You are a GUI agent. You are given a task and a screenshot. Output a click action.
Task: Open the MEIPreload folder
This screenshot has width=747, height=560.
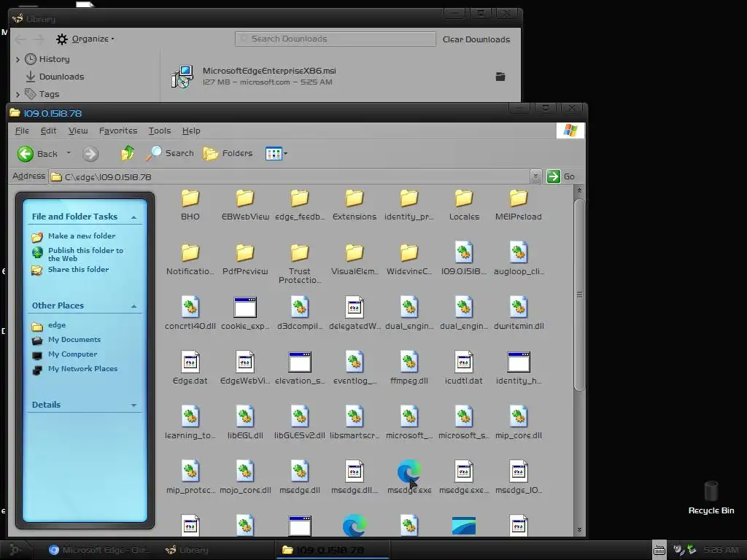coord(519,198)
